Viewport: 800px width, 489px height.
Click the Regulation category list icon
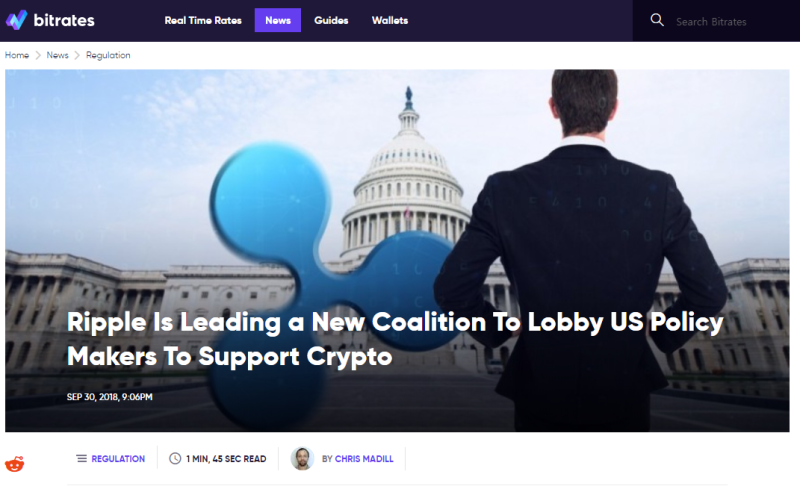click(x=82, y=458)
